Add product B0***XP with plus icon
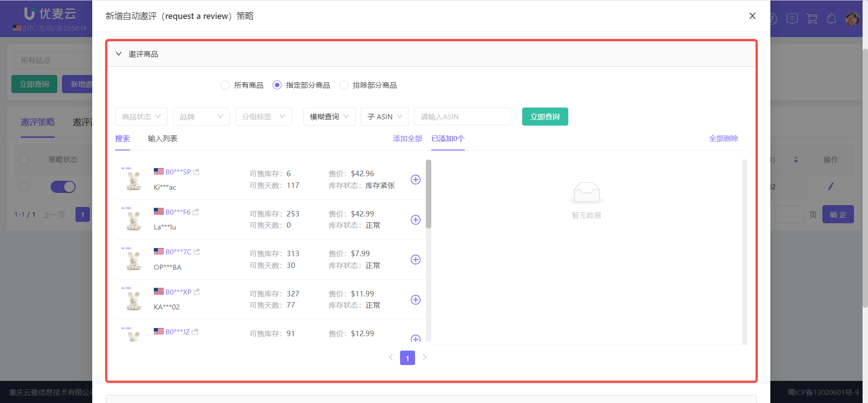 [415, 300]
